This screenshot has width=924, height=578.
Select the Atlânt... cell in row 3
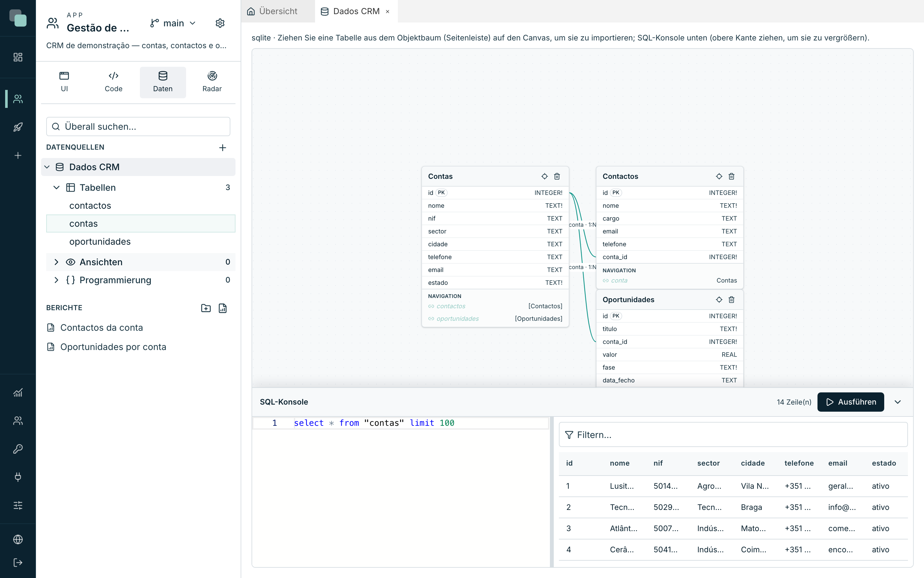(x=623, y=529)
